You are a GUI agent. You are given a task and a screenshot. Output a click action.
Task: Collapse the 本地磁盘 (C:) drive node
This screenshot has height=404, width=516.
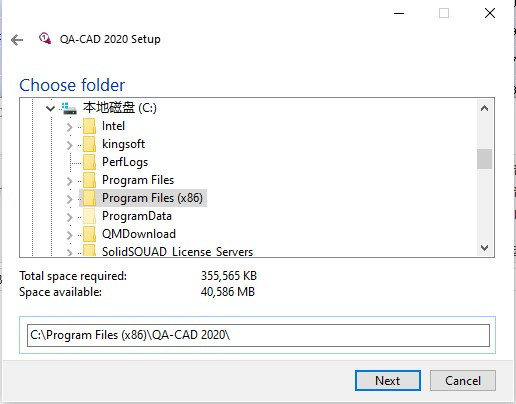tap(50, 108)
